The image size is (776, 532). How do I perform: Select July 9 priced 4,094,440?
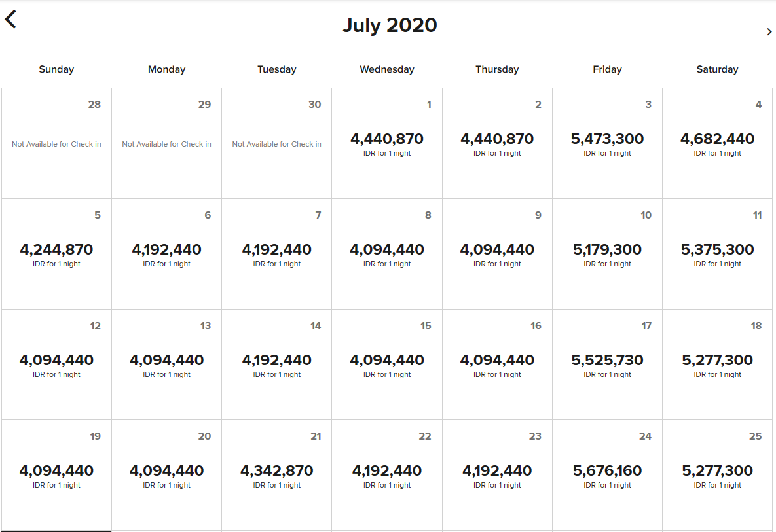click(x=498, y=254)
